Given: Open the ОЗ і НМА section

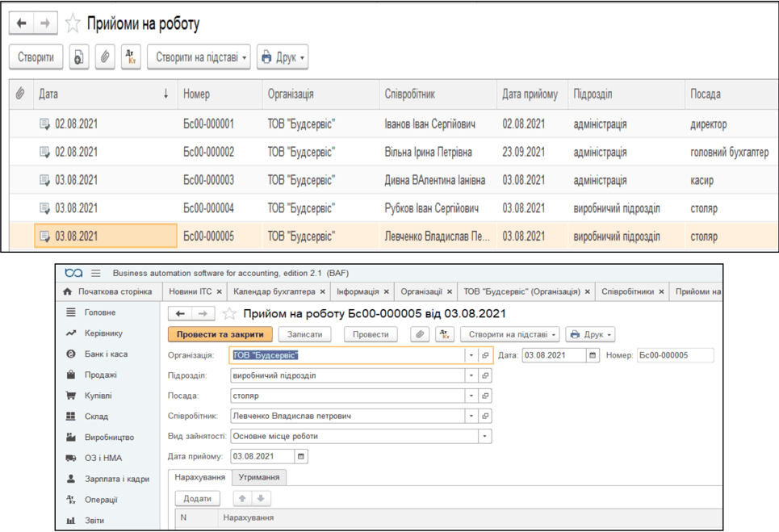Looking at the screenshot, I should (103, 458).
